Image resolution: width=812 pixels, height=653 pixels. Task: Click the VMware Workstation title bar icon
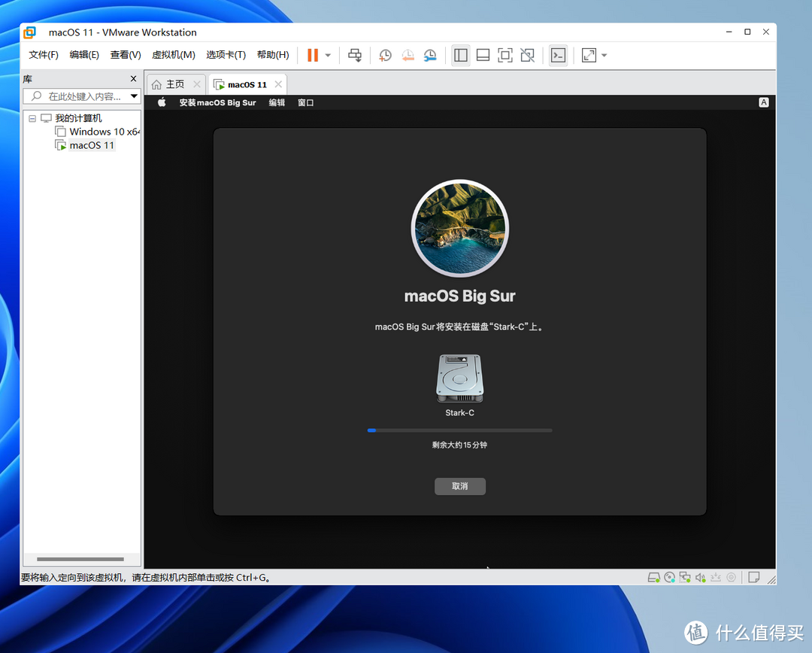(30, 32)
